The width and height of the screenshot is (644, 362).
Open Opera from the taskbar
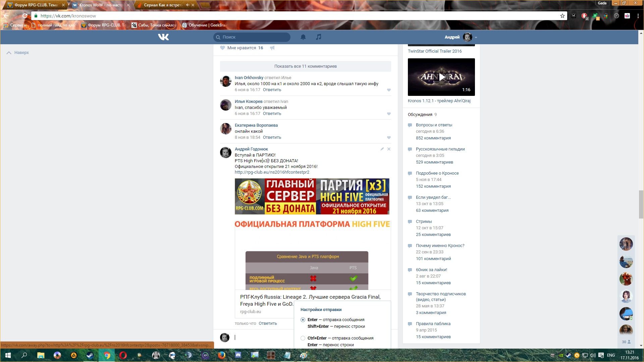pyautogui.click(x=123, y=355)
